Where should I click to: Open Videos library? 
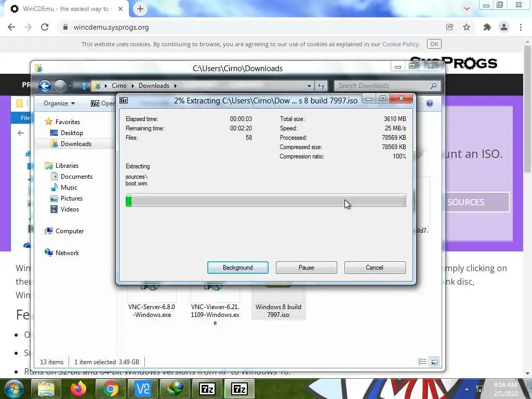click(70, 209)
